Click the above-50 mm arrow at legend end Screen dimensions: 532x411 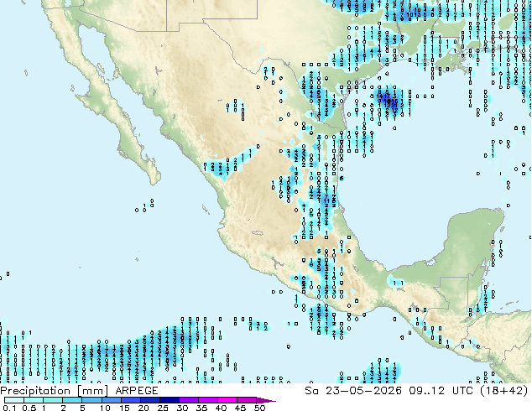tap(266, 400)
